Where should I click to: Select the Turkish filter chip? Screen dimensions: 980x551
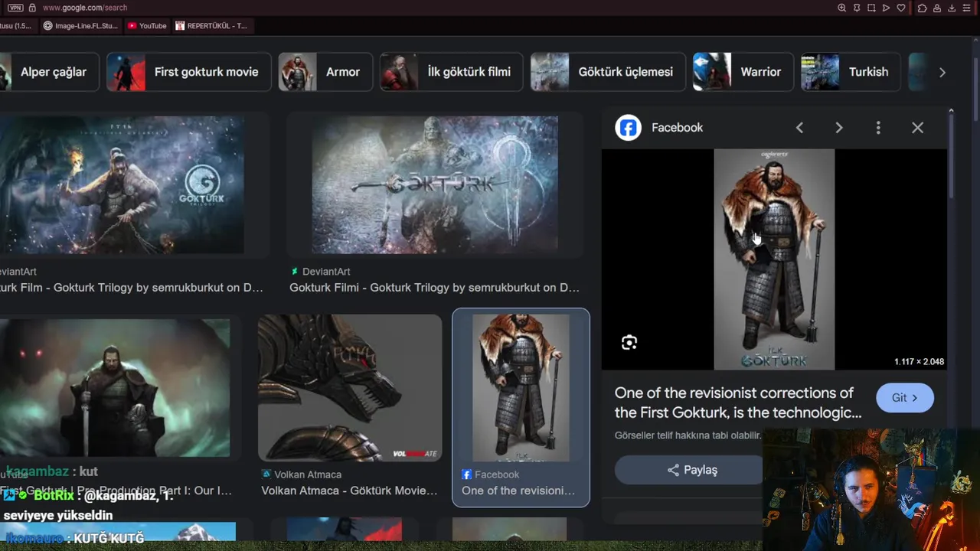851,72
